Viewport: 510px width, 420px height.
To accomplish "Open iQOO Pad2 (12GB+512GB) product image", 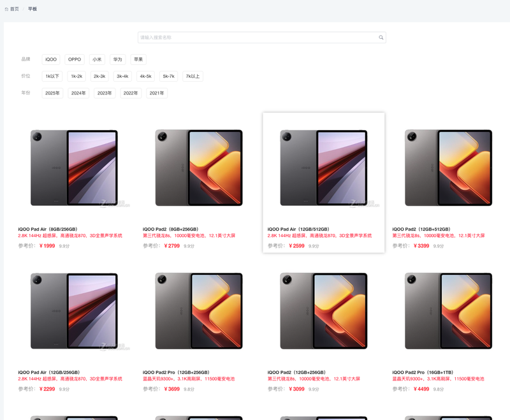I will [x=449, y=168].
